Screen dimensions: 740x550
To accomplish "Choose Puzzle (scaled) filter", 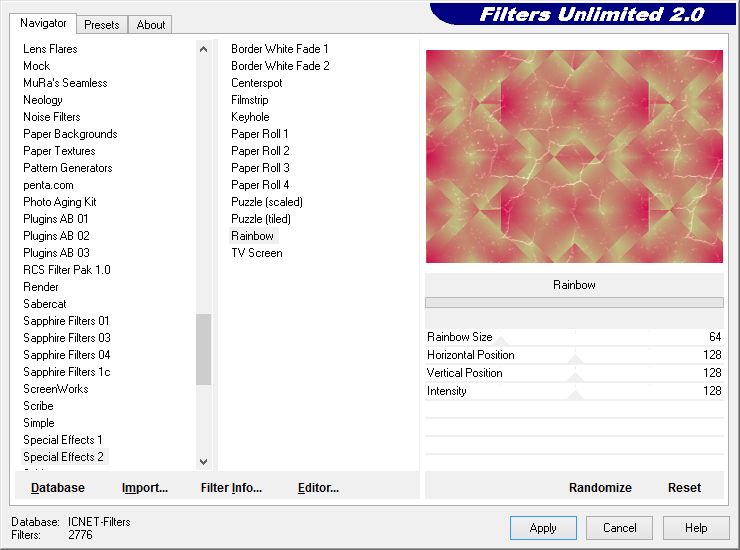I will tap(267, 202).
